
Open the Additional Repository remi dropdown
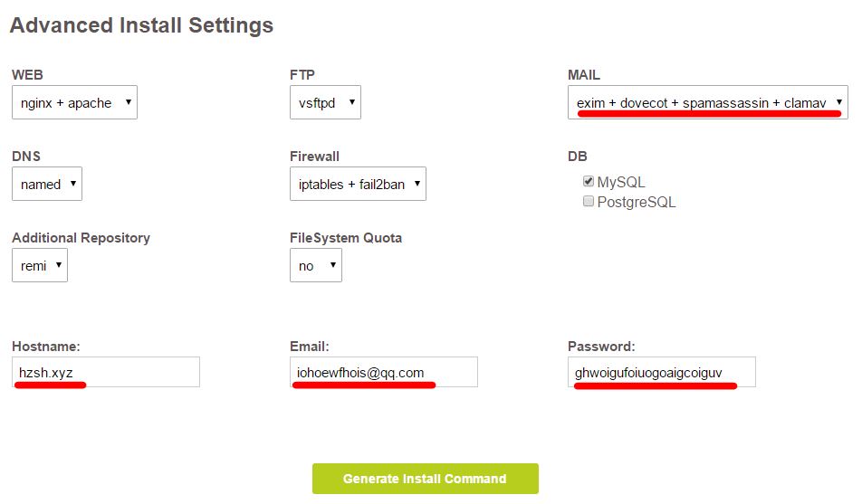click(40, 266)
